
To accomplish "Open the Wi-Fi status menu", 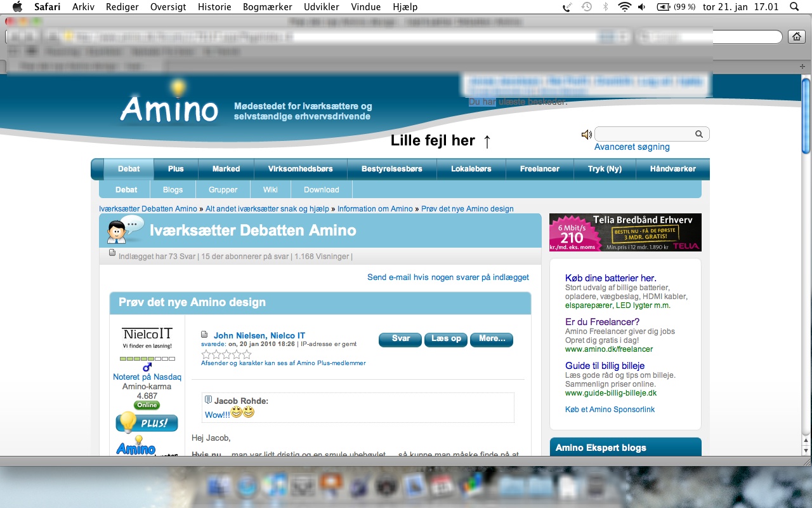I will coord(624,7).
